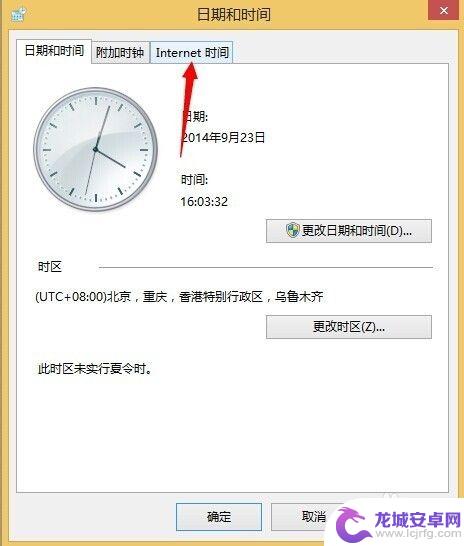
Task: Click the UAC shield icon on the change date button
Action: pos(293,230)
